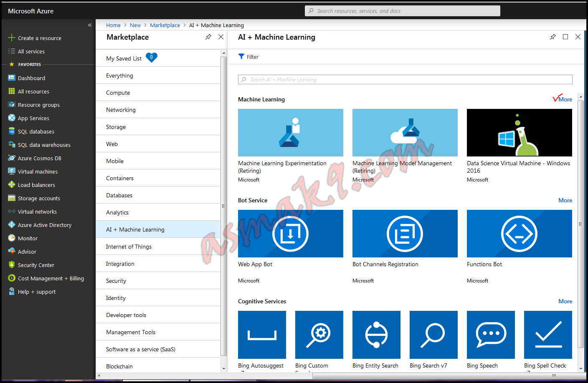This screenshot has width=588, height=383.
Task: Open the Internet of Things category
Action: 129,246
